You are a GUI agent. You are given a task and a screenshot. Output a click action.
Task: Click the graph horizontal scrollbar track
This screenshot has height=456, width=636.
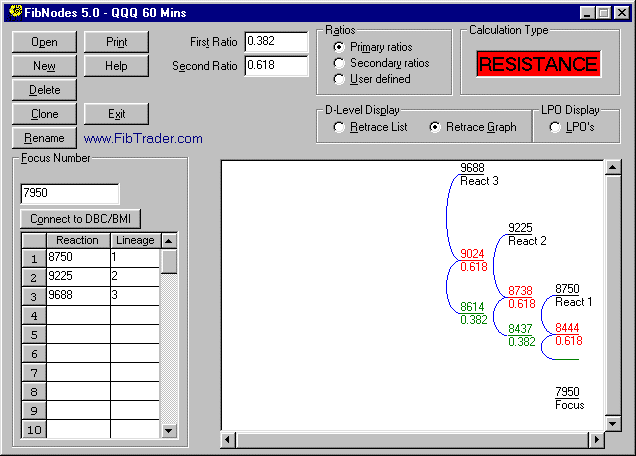tap(412, 440)
